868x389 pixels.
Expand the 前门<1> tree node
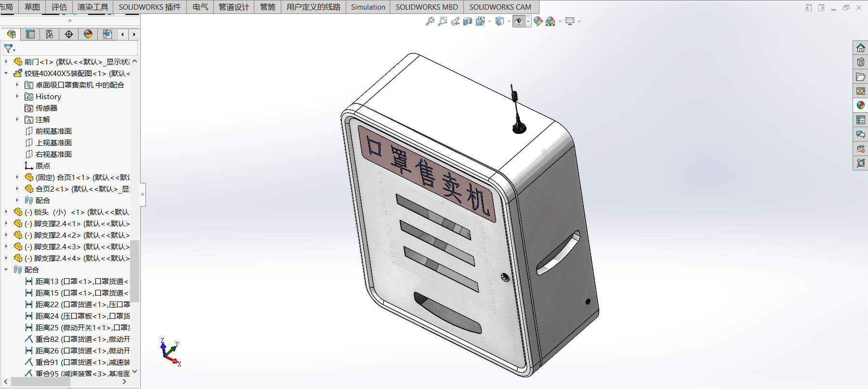(6, 62)
